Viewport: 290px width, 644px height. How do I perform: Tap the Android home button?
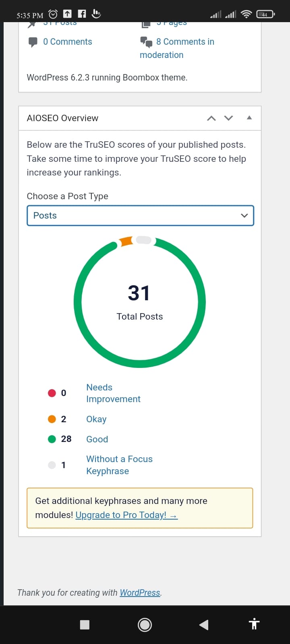[x=145, y=625]
